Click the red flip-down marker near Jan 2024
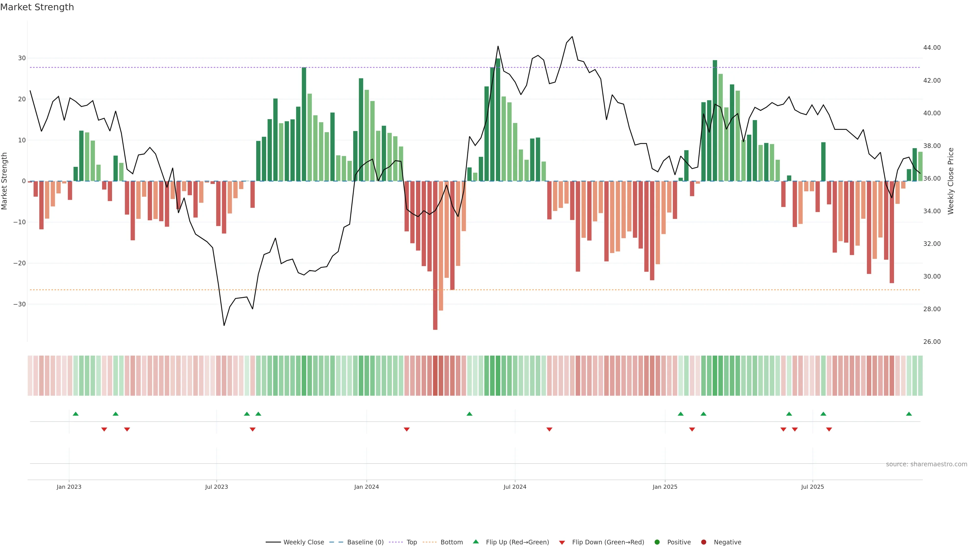980x551 pixels. point(407,429)
